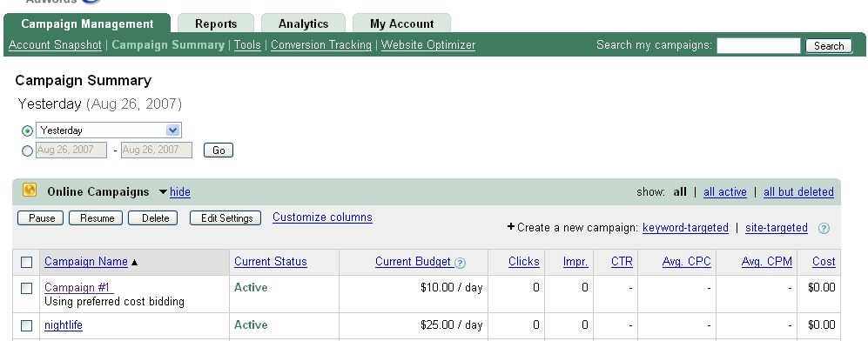Check the box for nightlife campaign
The height and width of the screenshot is (341, 868).
pyautogui.click(x=27, y=325)
